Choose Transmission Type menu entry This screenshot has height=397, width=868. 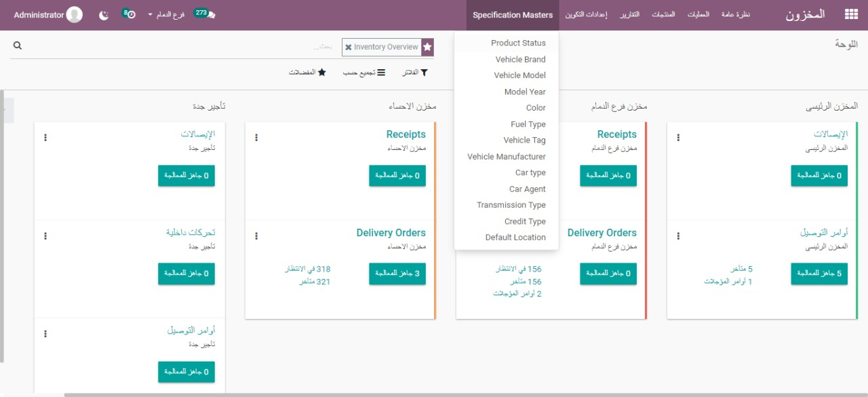pyautogui.click(x=511, y=205)
